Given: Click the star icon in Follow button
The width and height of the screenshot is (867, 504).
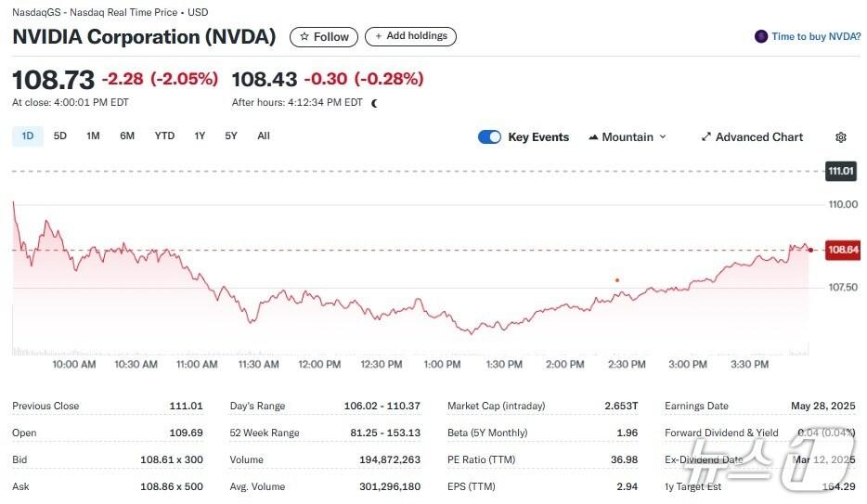Looking at the screenshot, I should [304, 37].
